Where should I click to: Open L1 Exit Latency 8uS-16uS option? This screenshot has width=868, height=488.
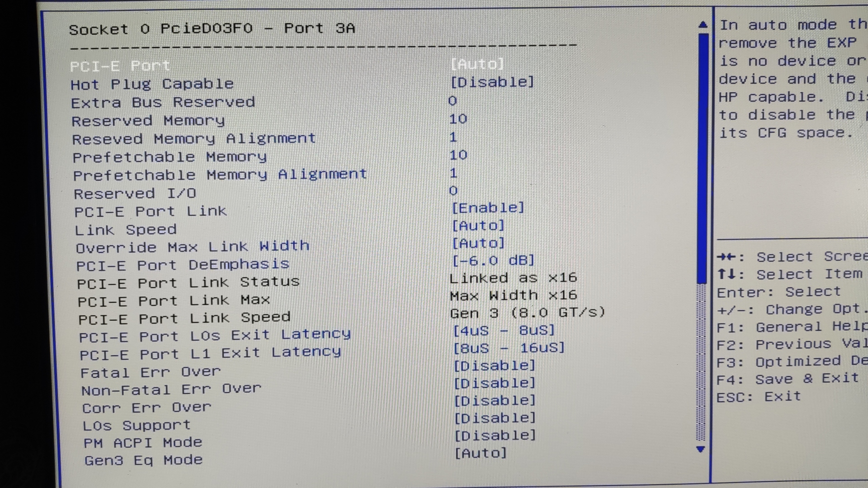pyautogui.click(x=509, y=348)
